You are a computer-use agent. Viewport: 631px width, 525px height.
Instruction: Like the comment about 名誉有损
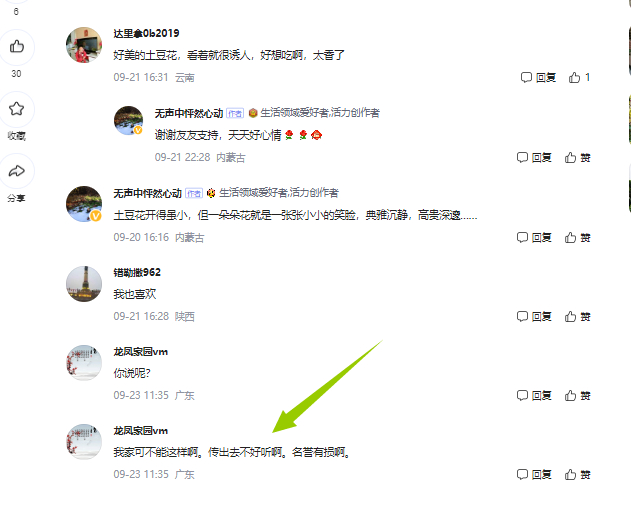click(x=577, y=475)
